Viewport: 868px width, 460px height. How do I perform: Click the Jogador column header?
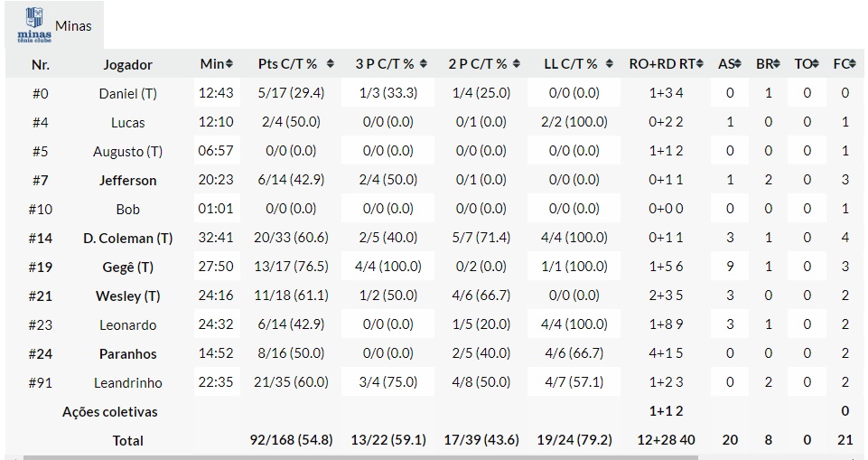(x=127, y=65)
